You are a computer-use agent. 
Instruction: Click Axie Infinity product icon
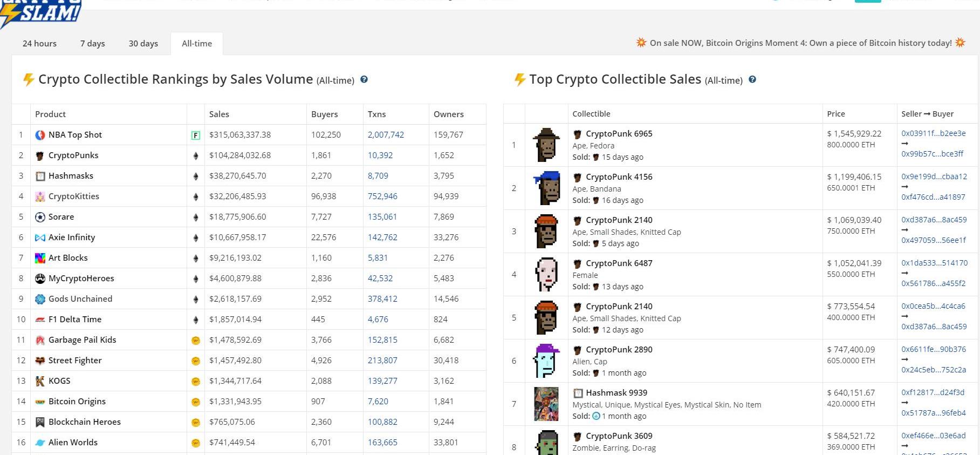(40, 237)
